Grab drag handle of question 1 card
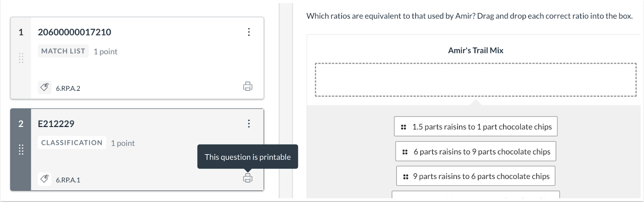The height and width of the screenshot is (202, 644). (x=21, y=58)
